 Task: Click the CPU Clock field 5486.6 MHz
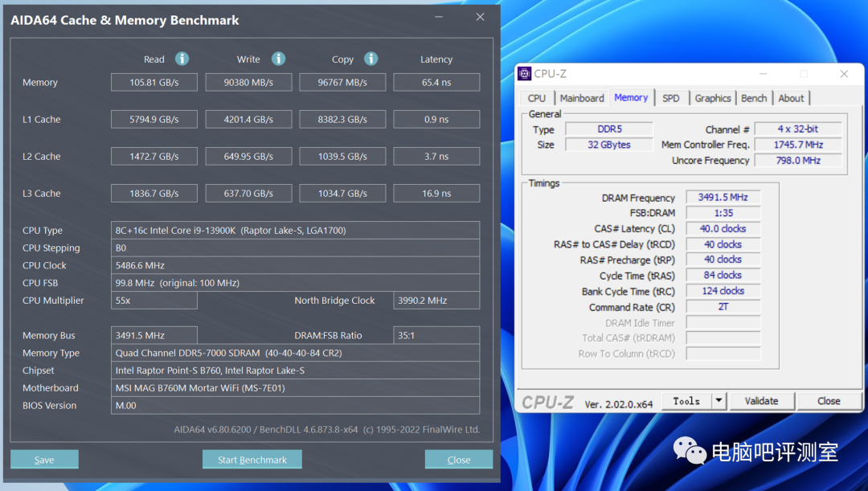[295, 265]
